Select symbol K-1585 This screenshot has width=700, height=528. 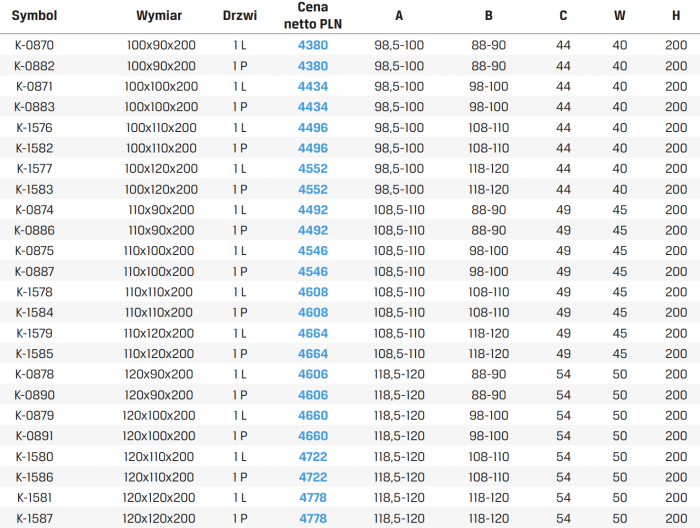[34, 354]
